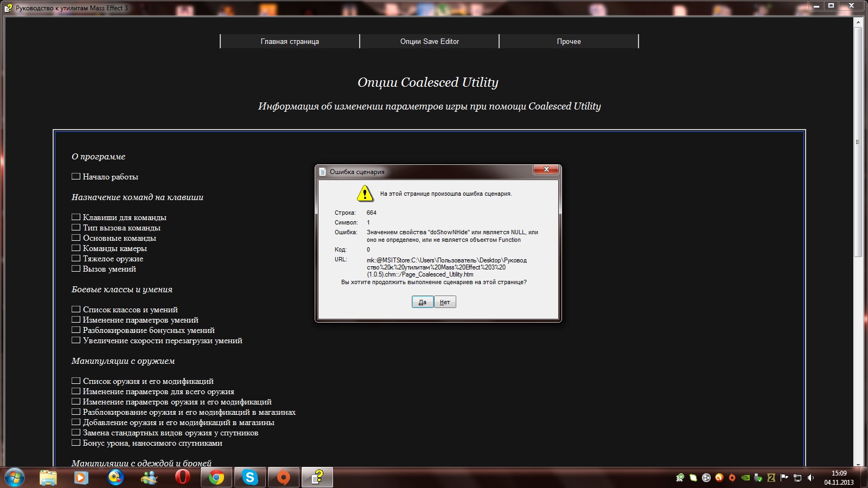Open the Action Center flag icon
This screenshot has height=488, width=868.
pyautogui.click(x=784, y=478)
